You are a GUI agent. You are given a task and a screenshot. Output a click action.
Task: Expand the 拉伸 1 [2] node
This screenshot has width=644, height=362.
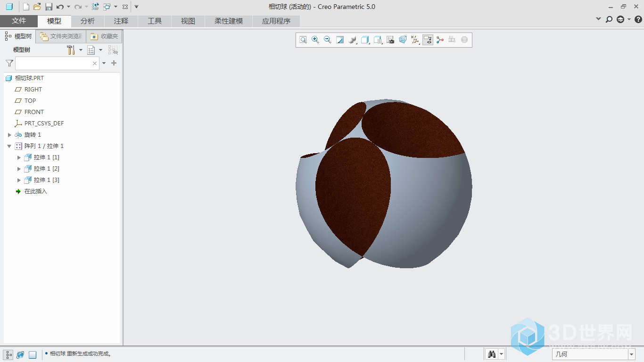coord(19,169)
